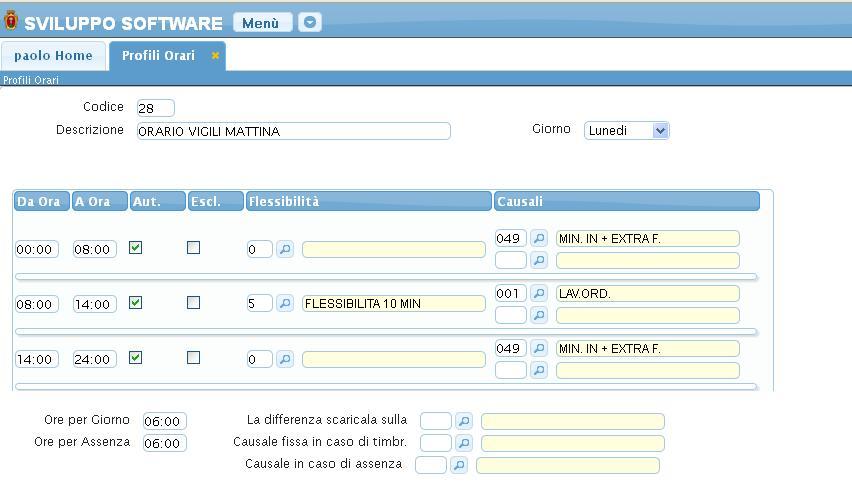Click the flexibility lookup icon for 00:00-08:00 row

285,249
